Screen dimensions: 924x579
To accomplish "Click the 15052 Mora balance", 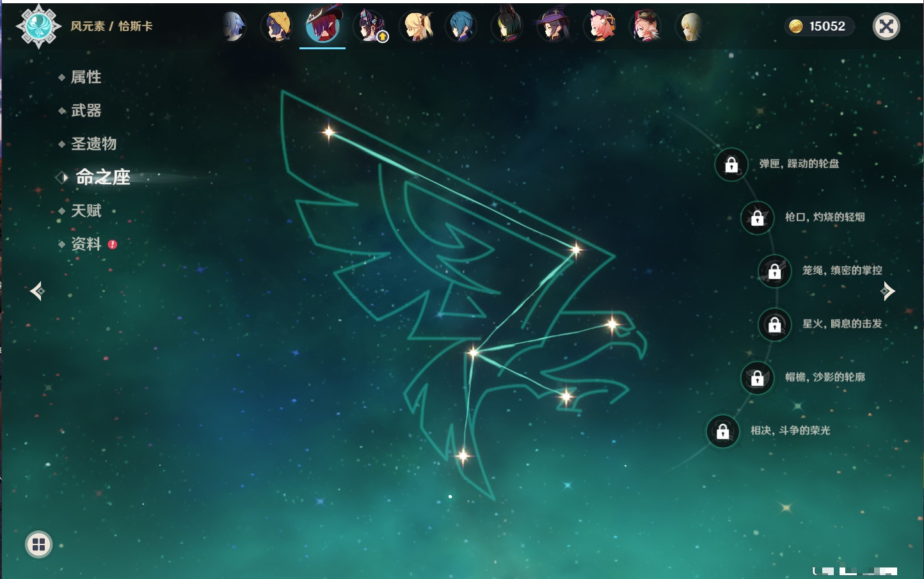I will point(827,26).
